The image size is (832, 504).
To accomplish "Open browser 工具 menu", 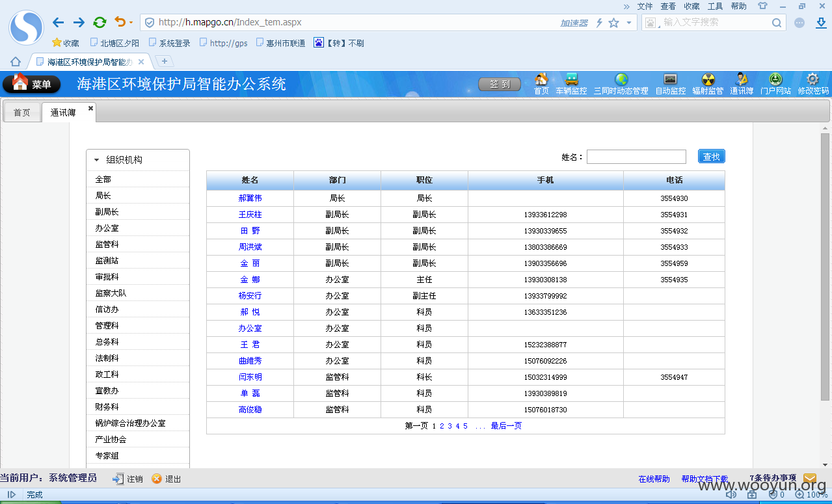I will pos(715,6).
